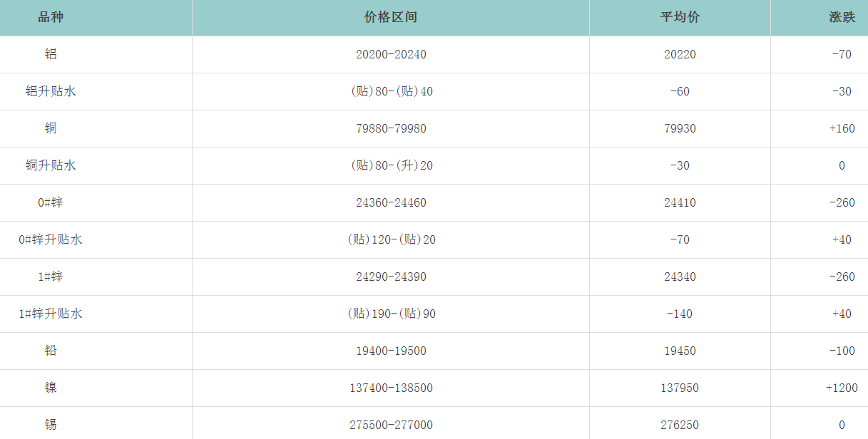Click average price 20220
Viewport: 868px width, 439px height.
pyautogui.click(x=680, y=54)
